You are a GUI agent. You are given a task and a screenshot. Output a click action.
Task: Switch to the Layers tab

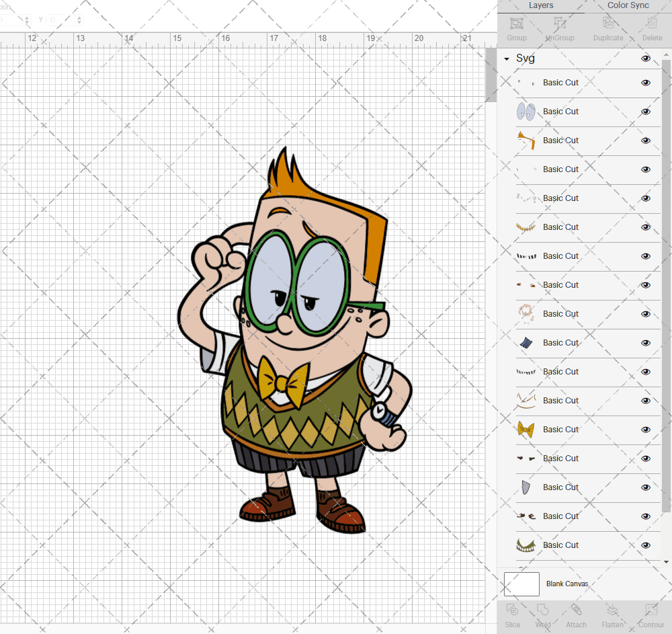(541, 5)
